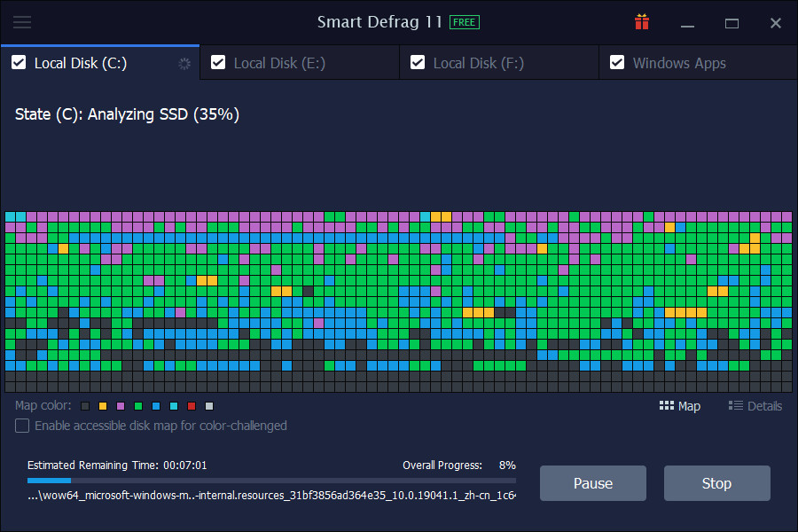Enable accessible disk map for color-challenged
Viewport: 798px width, 532px height.
22,426
